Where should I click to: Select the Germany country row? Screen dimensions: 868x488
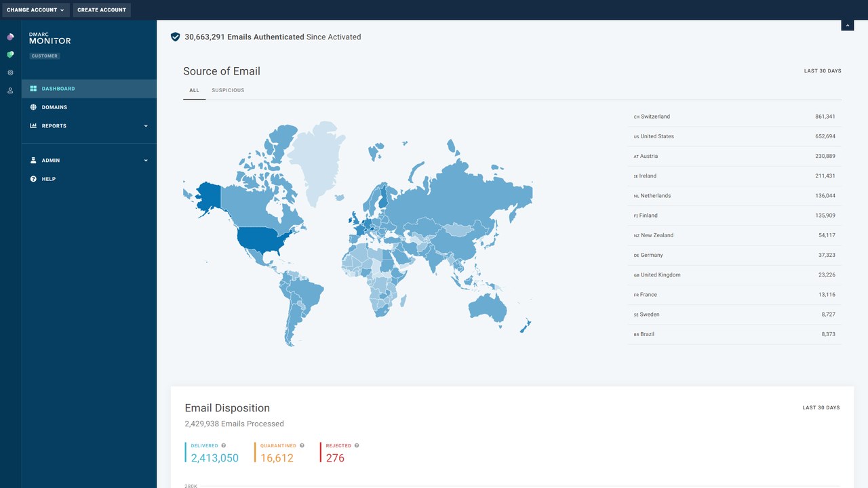pos(734,255)
